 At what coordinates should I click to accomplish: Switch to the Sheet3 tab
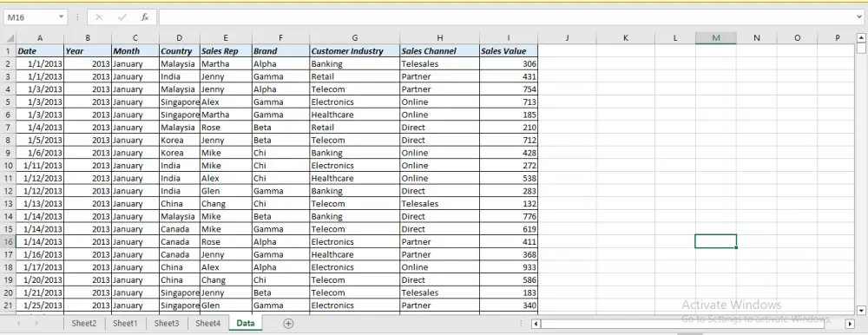click(167, 324)
